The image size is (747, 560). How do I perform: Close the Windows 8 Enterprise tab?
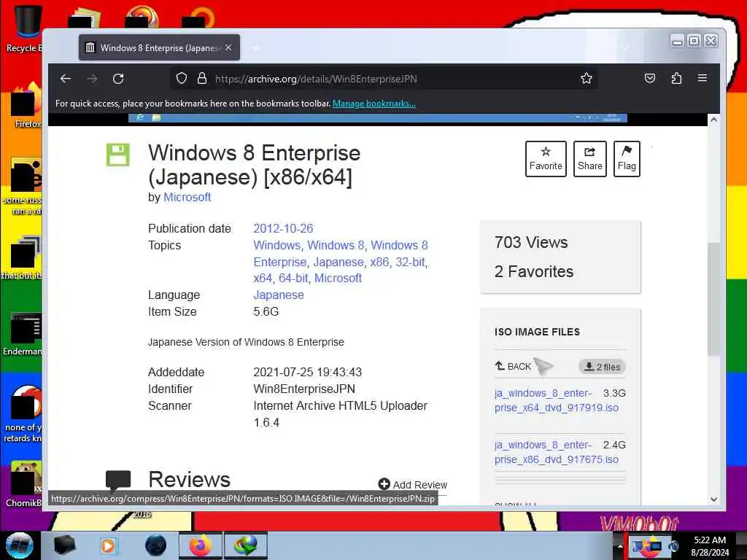pyautogui.click(x=228, y=47)
